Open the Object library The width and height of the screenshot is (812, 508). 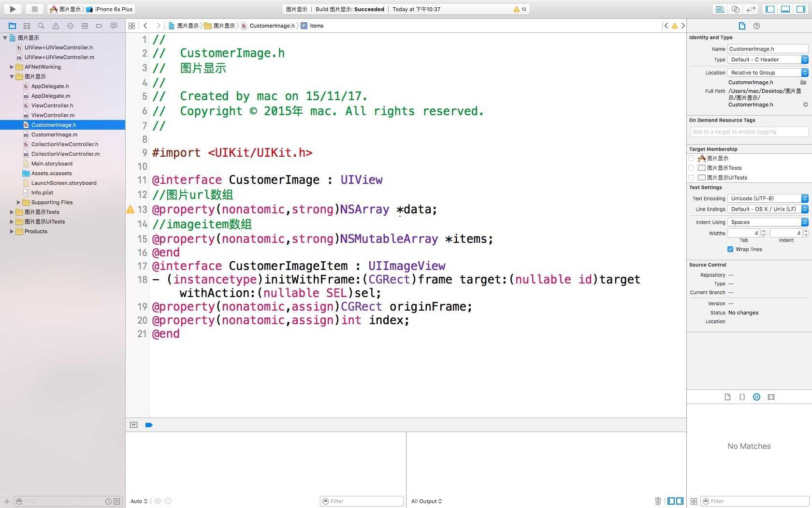[756, 397]
